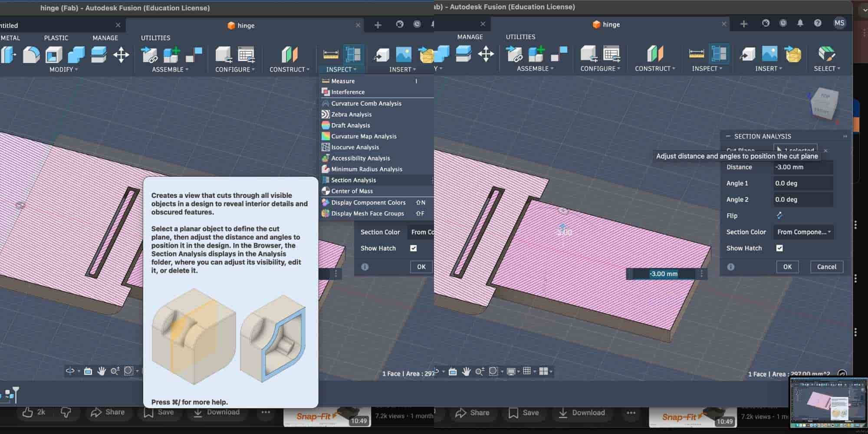This screenshot has width=868, height=434.
Task: Click the Insert Decal image icon in left window
Action: (x=404, y=54)
